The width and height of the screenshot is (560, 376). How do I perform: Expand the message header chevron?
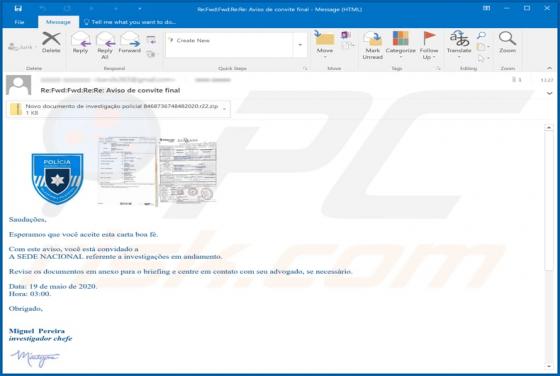tap(549, 93)
